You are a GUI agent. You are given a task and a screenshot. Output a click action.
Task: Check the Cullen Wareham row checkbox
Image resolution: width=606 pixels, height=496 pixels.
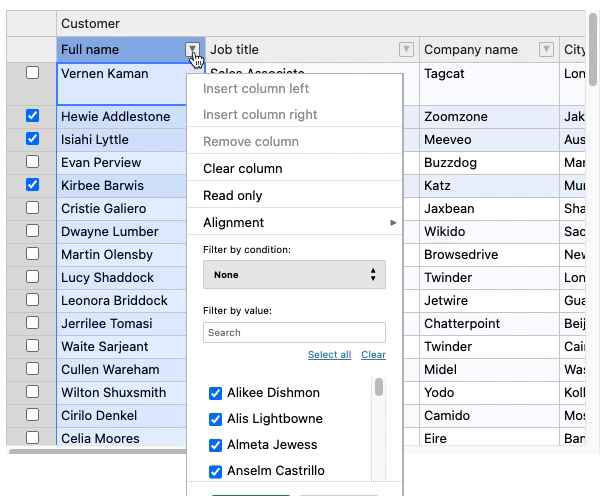pyautogui.click(x=32, y=368)
